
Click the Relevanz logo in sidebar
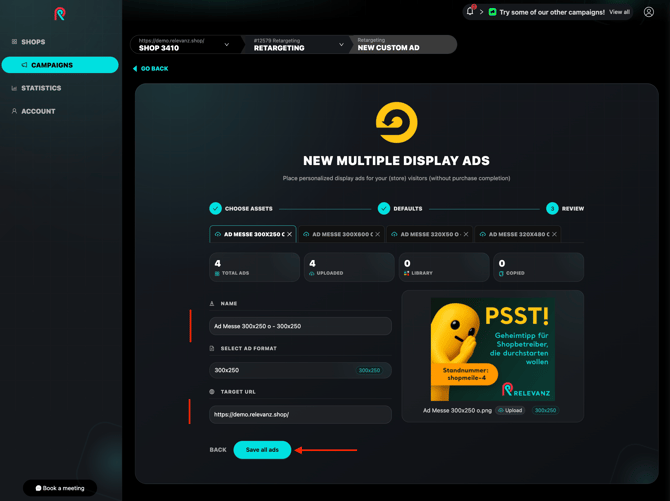(x=60, y=14)
